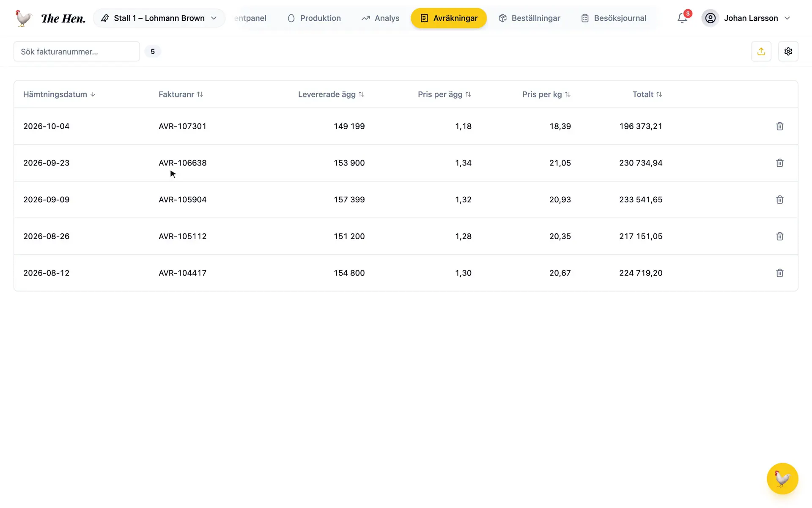Focus the Sök fakturanummer search field
Viewport: 812px width, 508px height.
click(x=77, y=51)
